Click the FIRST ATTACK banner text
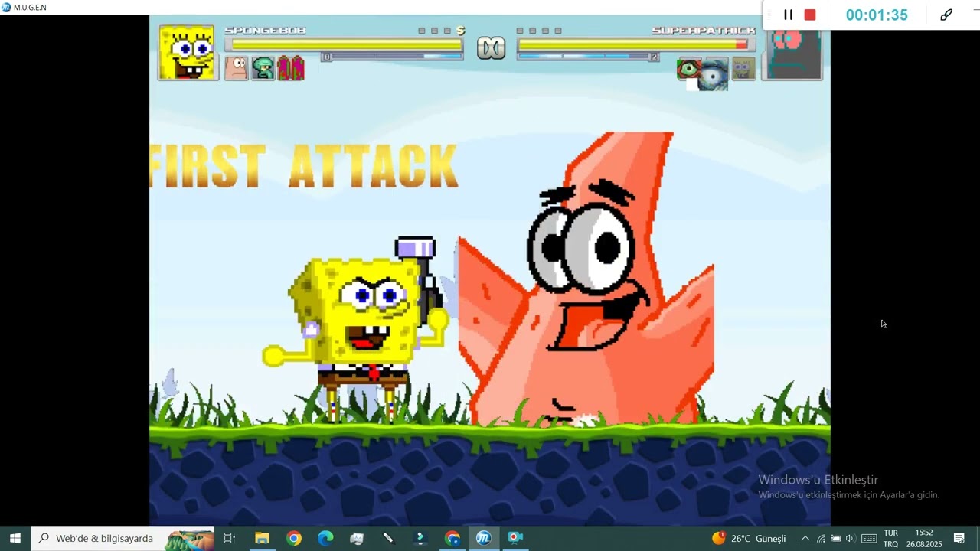This screenshot has height=551, width=980. [x=304, y=166]
